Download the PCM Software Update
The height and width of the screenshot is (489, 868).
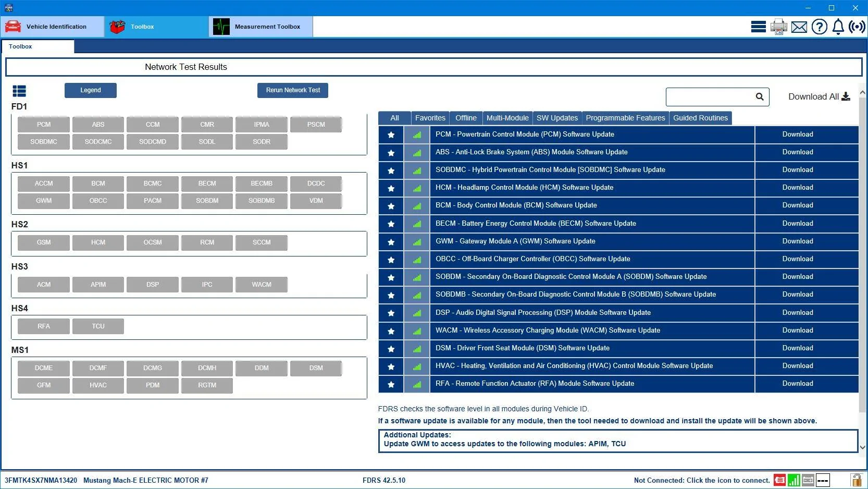pyautogui.click(x=798, y=135)
